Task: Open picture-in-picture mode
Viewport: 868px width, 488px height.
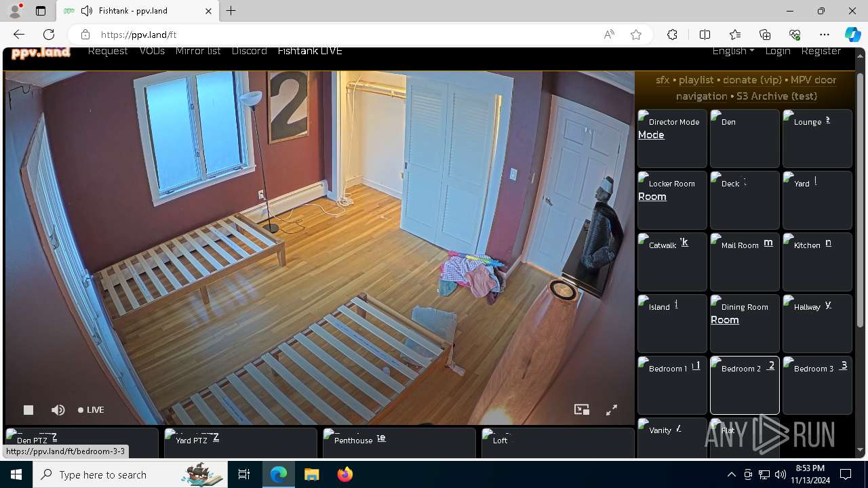Action: point(582,410)
